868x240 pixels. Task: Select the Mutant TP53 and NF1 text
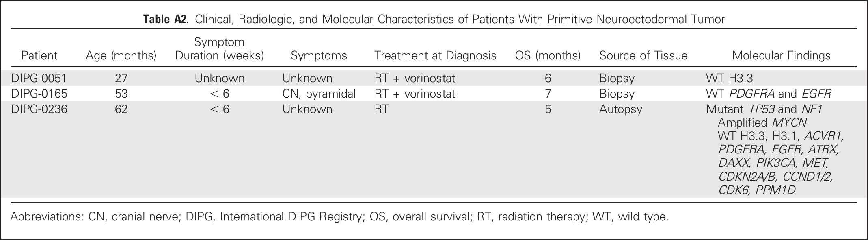(x=764, y=109)
